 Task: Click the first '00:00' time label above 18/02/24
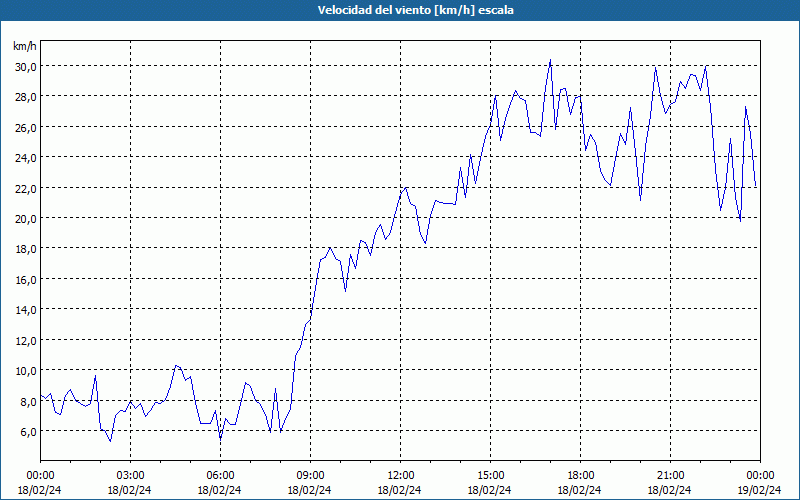coord(40,476)
